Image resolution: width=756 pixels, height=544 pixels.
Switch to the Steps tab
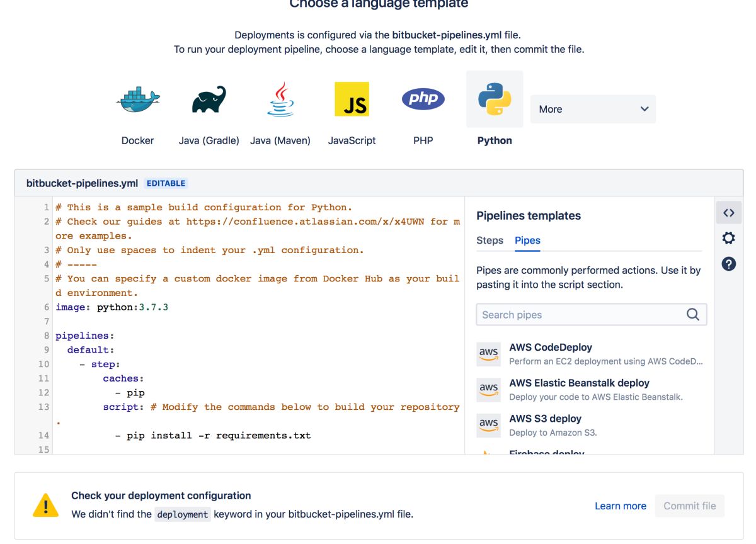490,241
